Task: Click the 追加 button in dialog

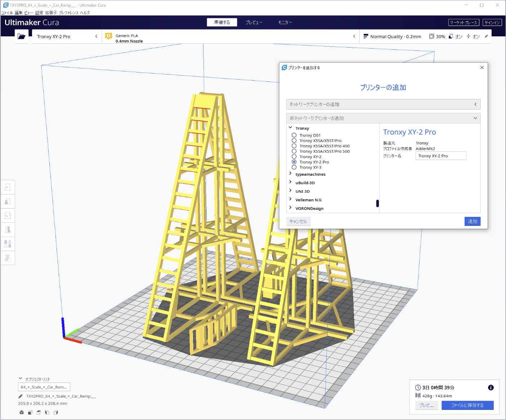Action: pos(473,221)
